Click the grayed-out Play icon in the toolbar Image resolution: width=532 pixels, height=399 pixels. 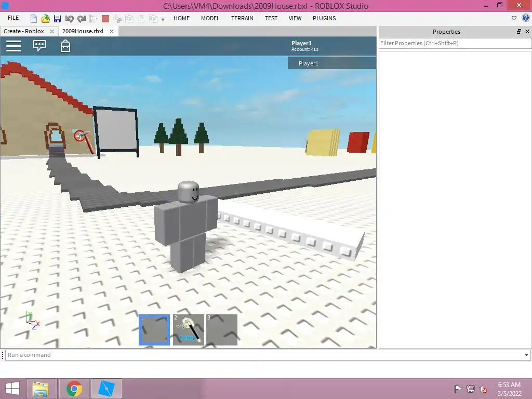(x=94, y=19)
